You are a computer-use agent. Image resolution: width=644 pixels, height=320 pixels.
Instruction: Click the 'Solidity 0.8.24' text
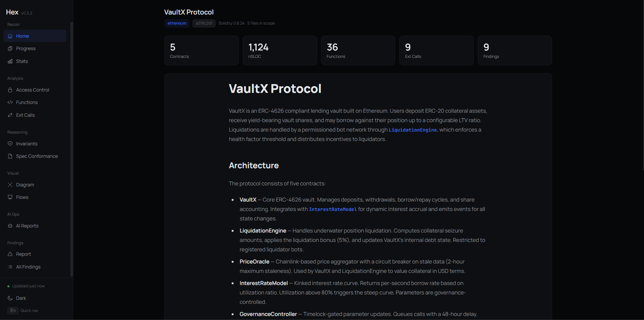[232, 23]
